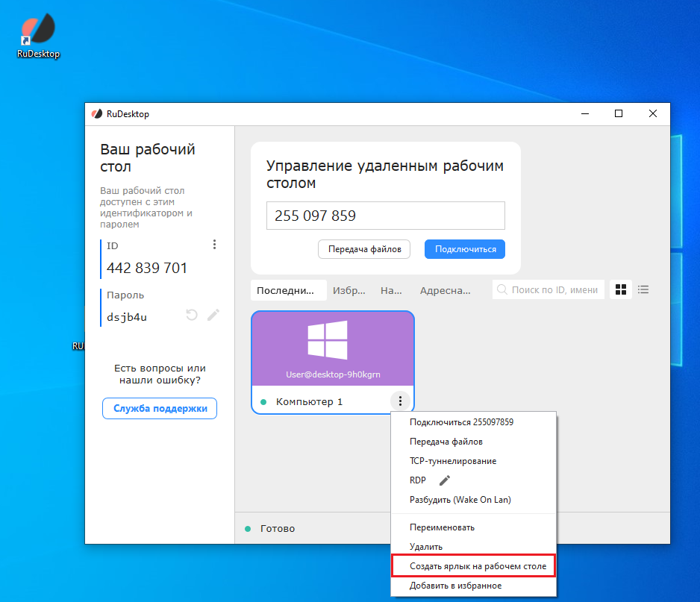
Task: Click the password value dsjb4u
Action: (x=127, y=317)
